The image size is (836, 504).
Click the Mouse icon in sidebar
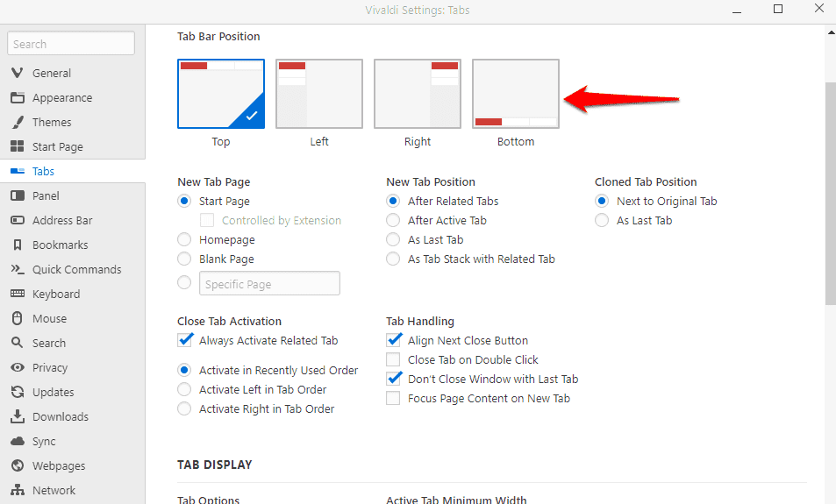pos(17,318)
